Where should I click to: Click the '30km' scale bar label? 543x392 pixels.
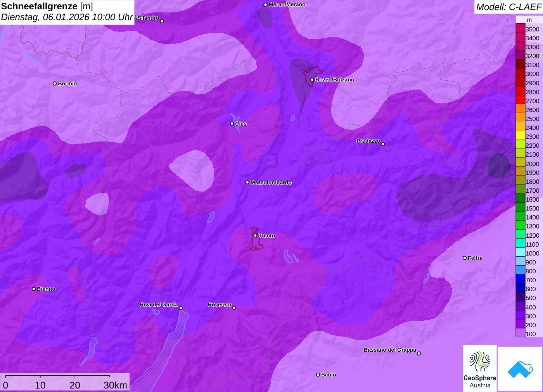coord(115,385)
